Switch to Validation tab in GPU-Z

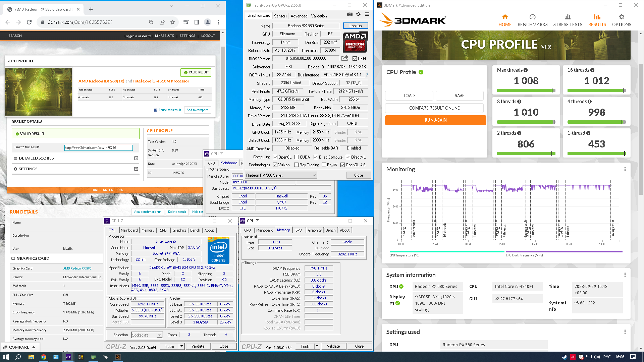pos(319,16)
